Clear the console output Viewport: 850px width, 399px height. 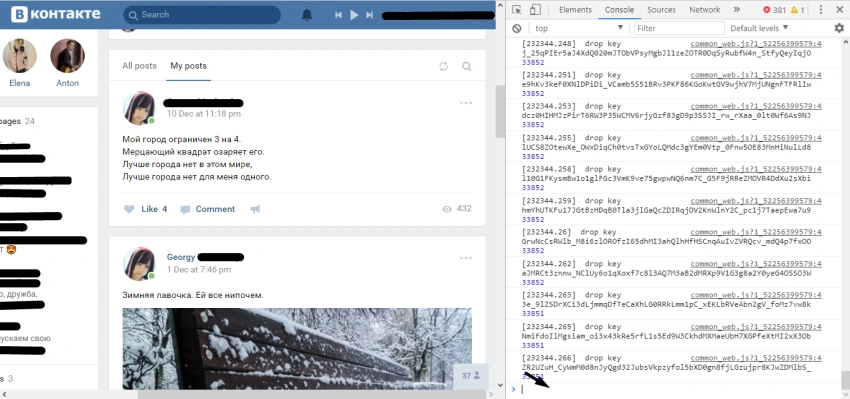pos(517,28)
